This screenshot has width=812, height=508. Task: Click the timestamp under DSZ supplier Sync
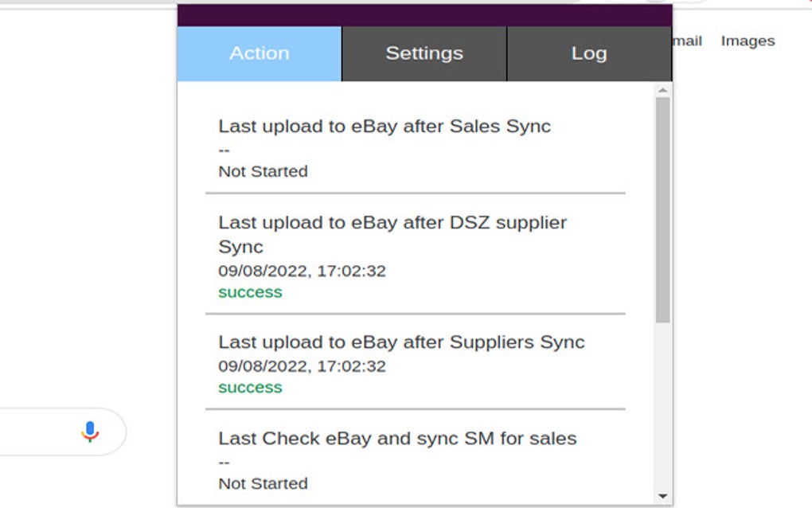[301, 271]
